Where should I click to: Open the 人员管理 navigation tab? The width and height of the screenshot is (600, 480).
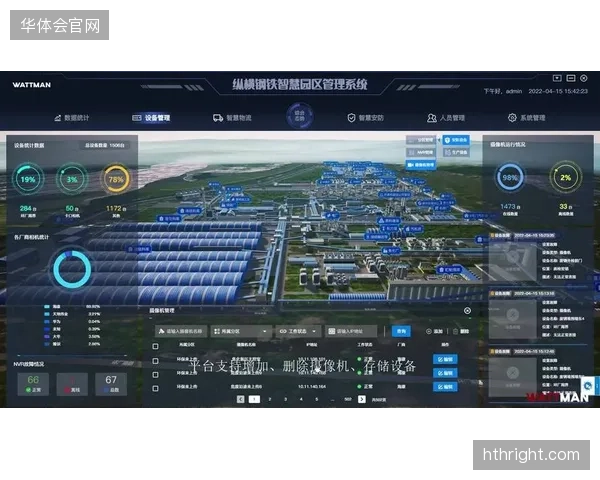[x=446, y=118]
